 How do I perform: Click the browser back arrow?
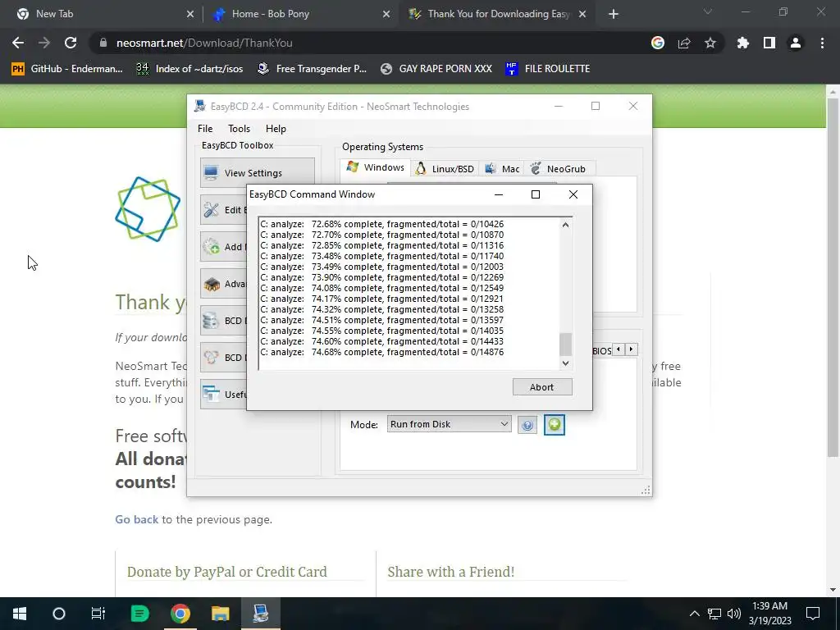point(18,43)
